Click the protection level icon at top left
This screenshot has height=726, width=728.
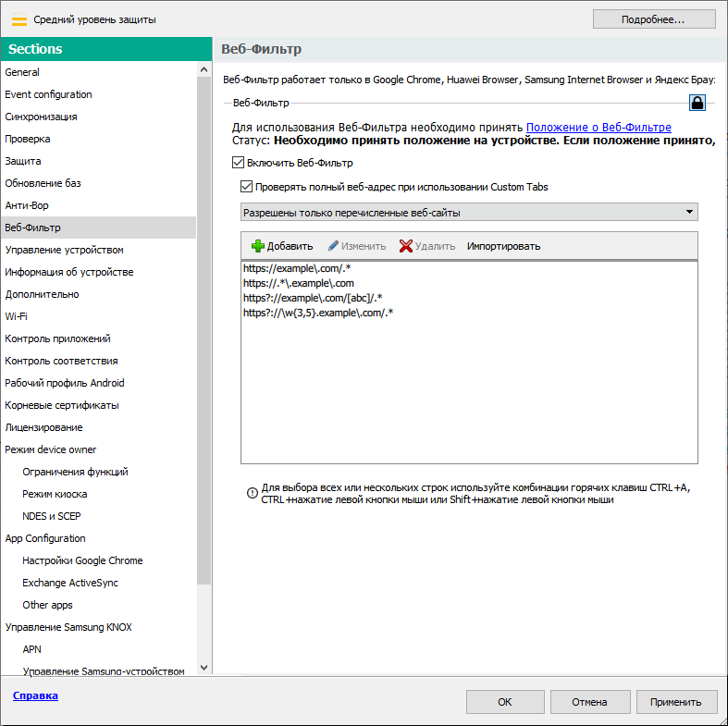click(19, 19)
